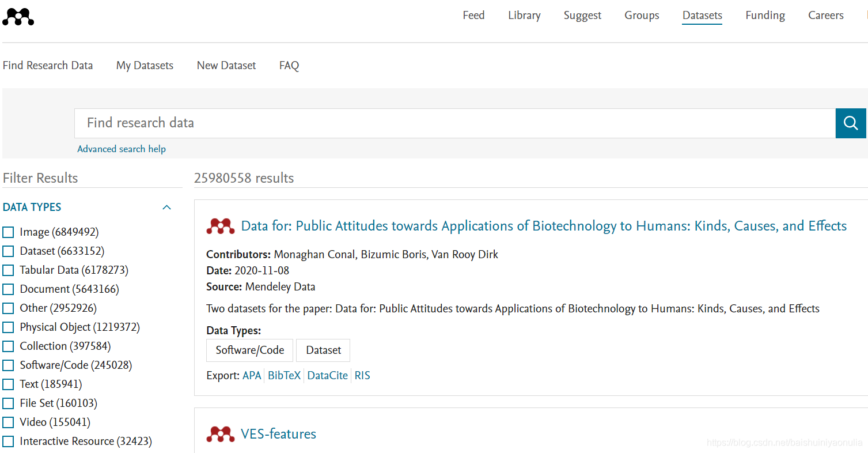Go to the Library navigation item
This screenshot has width=868, height=453.
coord(524,16)
